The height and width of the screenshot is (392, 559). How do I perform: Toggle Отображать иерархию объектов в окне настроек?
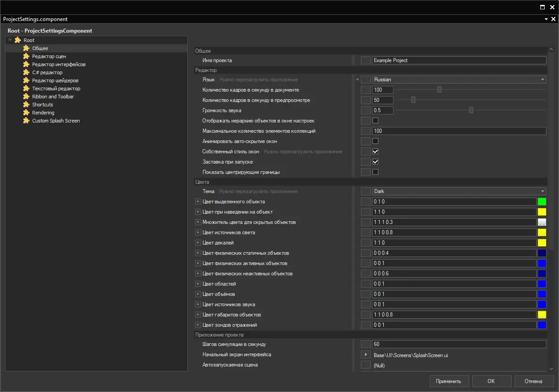pos(376,121)
